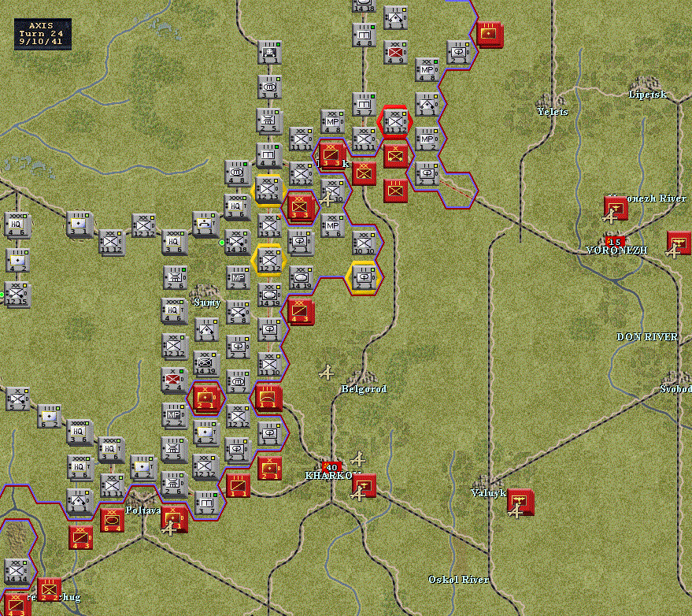Select the MP 3-6 division counter
Screen dimensions: 692x616
[332, 225]
